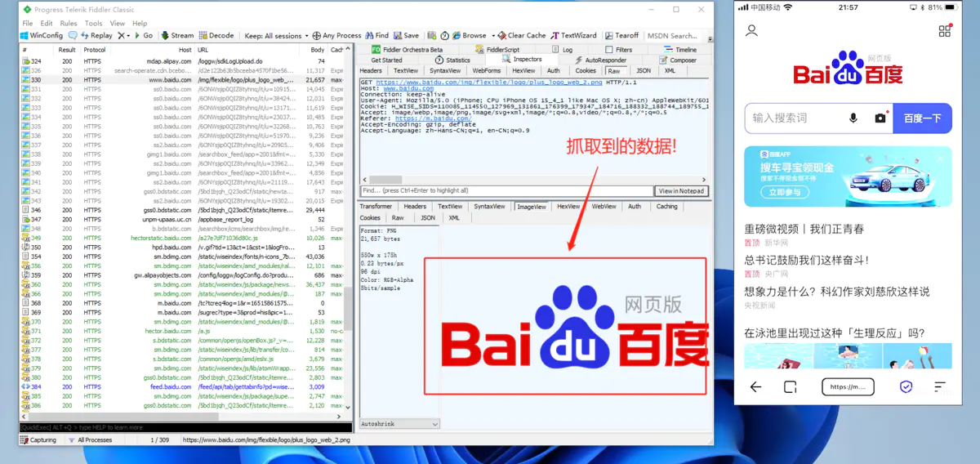Toggle the Stream mode button
The image size is (980, 464).
coord(177,36)
